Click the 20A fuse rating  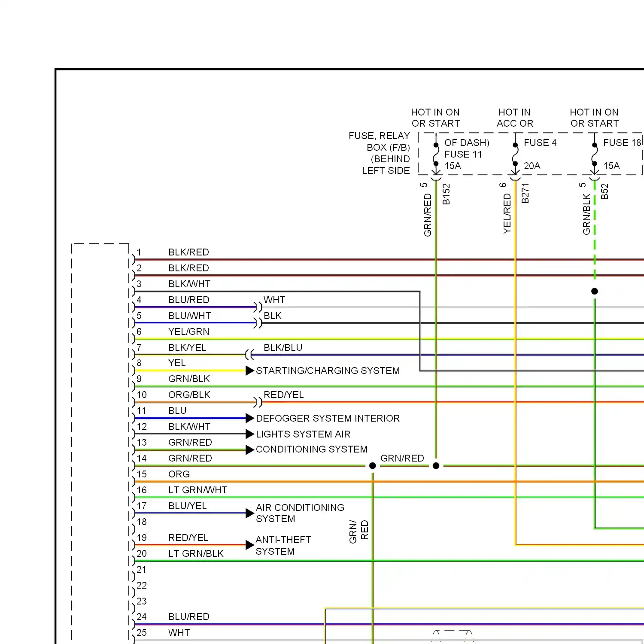pyautogui.click(x=532, y=166)
